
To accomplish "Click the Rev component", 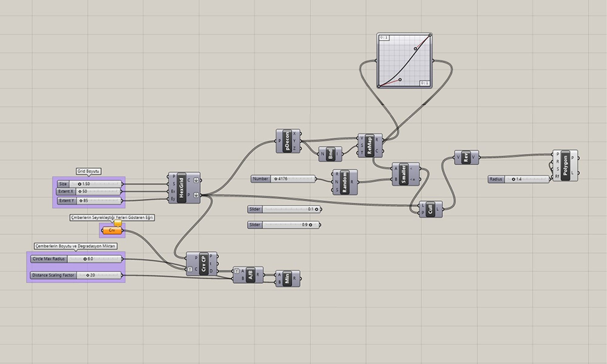I will (466, 157).
